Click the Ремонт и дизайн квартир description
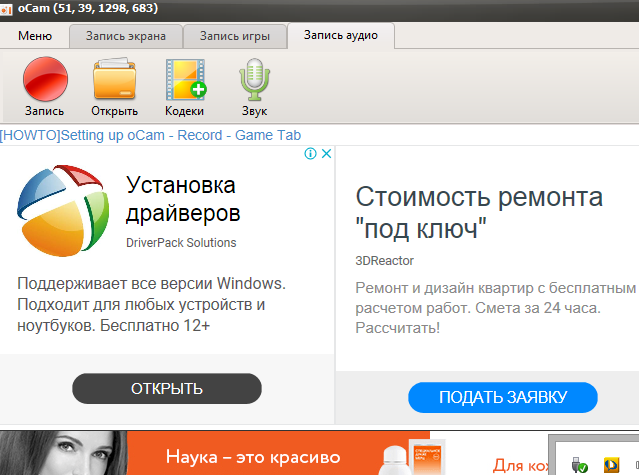The image size is (639, 475). [x=495, y=308]
